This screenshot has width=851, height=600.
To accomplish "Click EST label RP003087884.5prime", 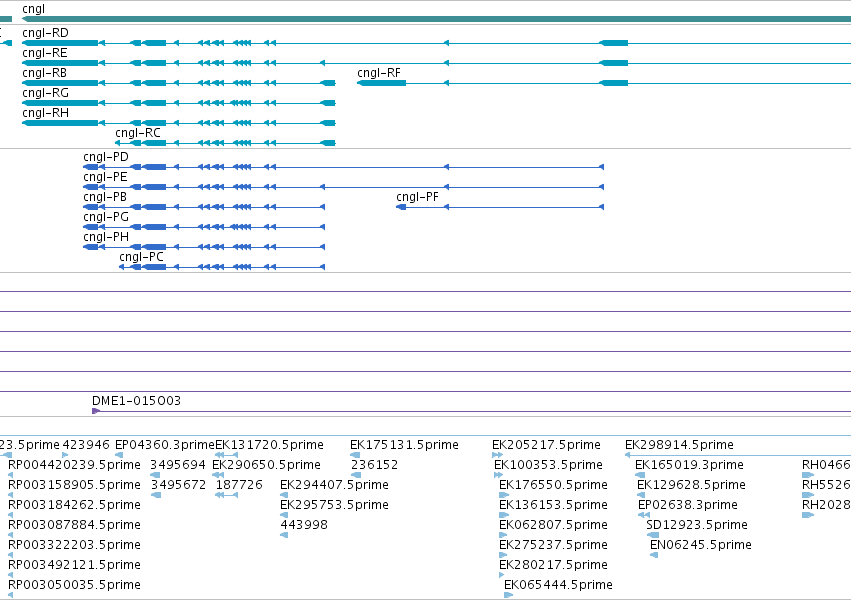I will point(74,526).
